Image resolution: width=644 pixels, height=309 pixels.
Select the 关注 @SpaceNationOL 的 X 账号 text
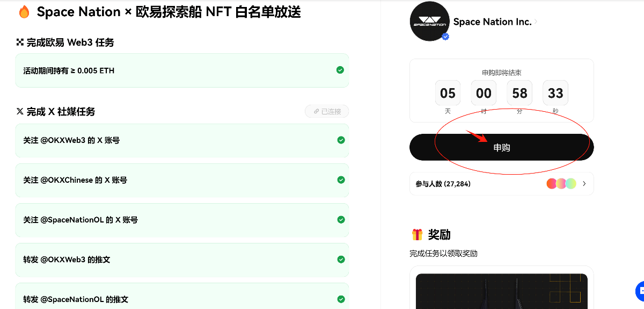80,220
